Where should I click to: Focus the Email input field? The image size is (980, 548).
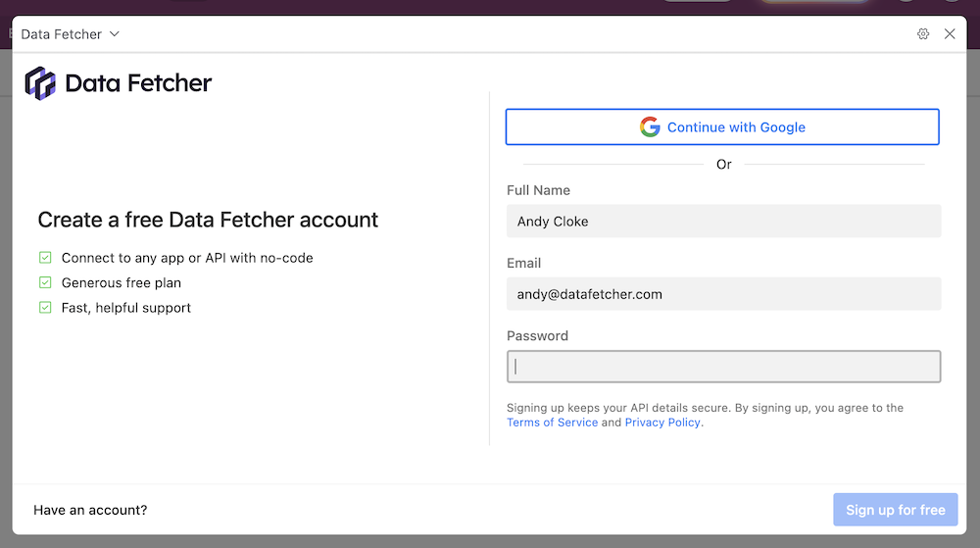723,294
